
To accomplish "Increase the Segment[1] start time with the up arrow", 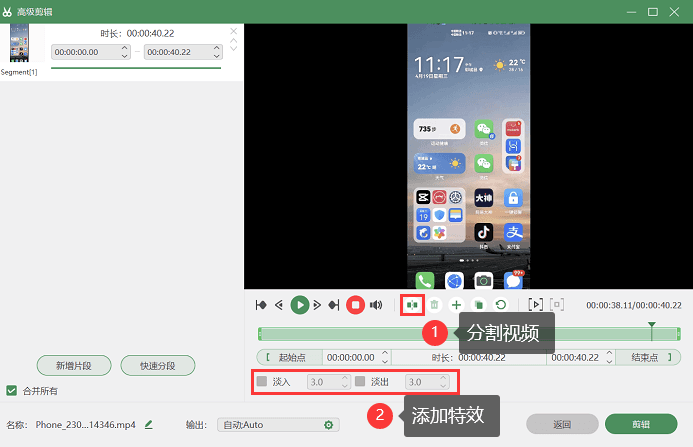I will click(125, 48).
